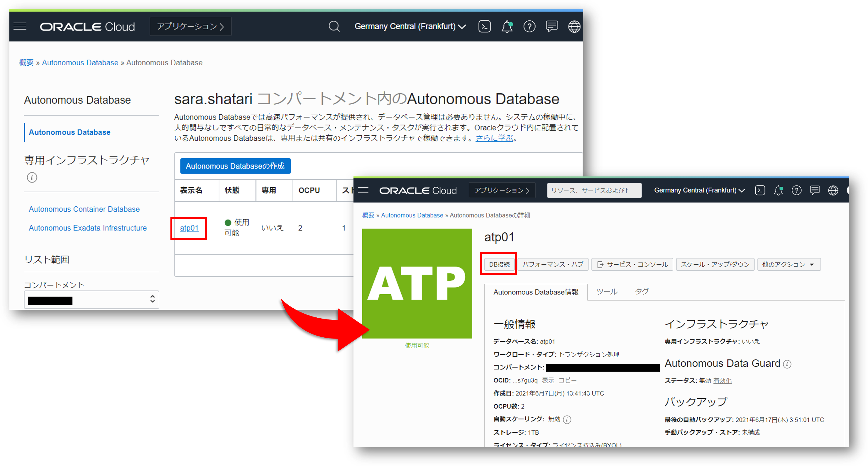Open atp01 database link in table
868x466 pixels.
189,228
